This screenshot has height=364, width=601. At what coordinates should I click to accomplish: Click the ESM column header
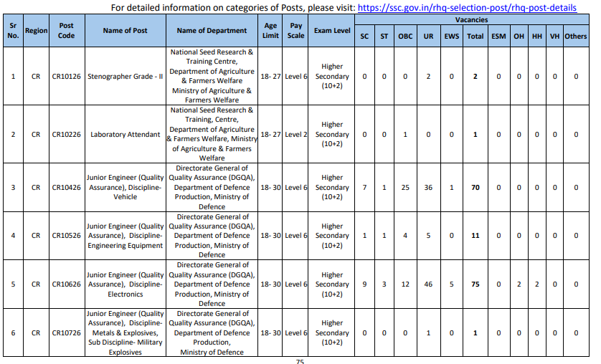pyautogui.click(x=498, y=37)
